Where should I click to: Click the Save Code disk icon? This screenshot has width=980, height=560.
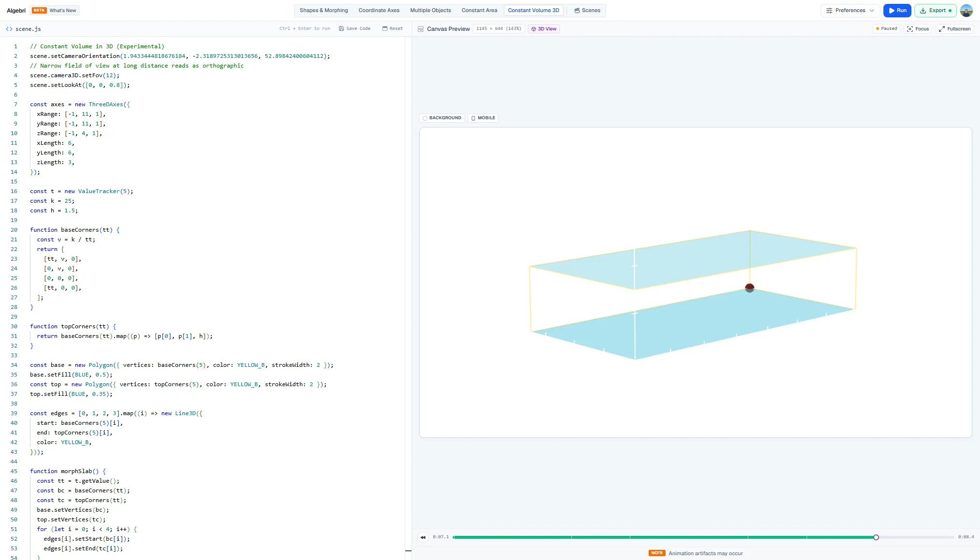[341, 28]
